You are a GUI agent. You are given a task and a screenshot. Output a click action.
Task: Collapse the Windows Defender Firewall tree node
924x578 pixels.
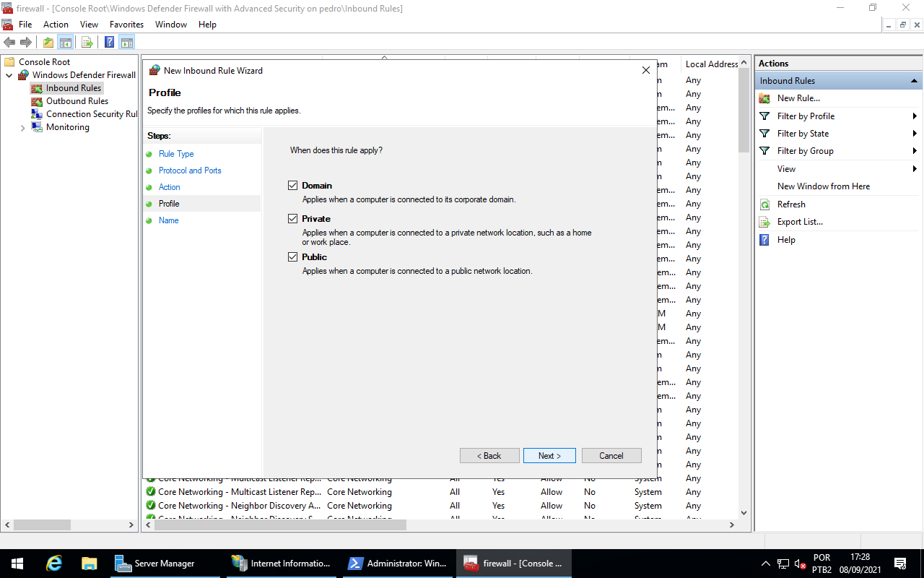tap(9, 75)
